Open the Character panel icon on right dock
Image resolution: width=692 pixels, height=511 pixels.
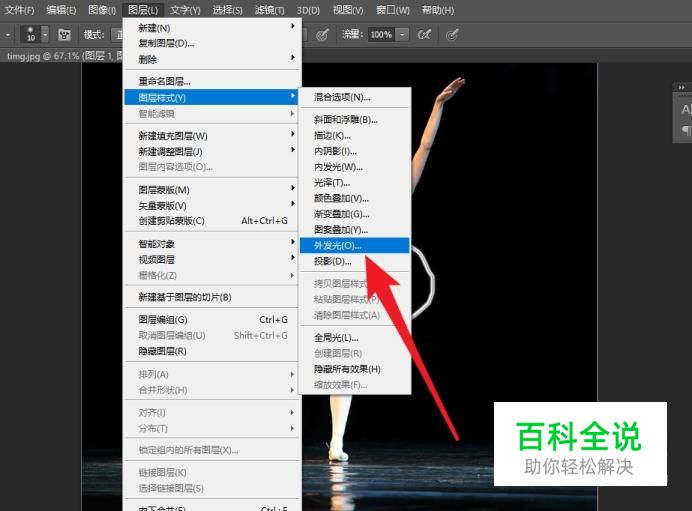coord(686,110)
